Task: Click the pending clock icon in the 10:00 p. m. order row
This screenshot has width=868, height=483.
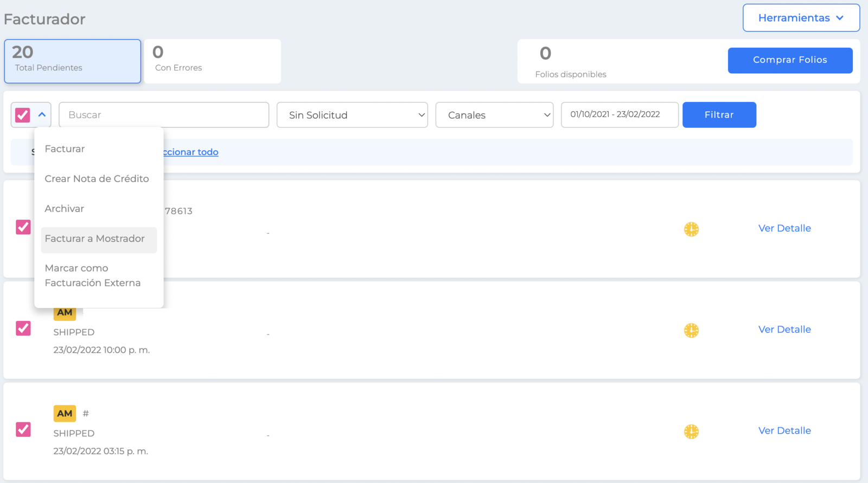Action: coord(691,330)
